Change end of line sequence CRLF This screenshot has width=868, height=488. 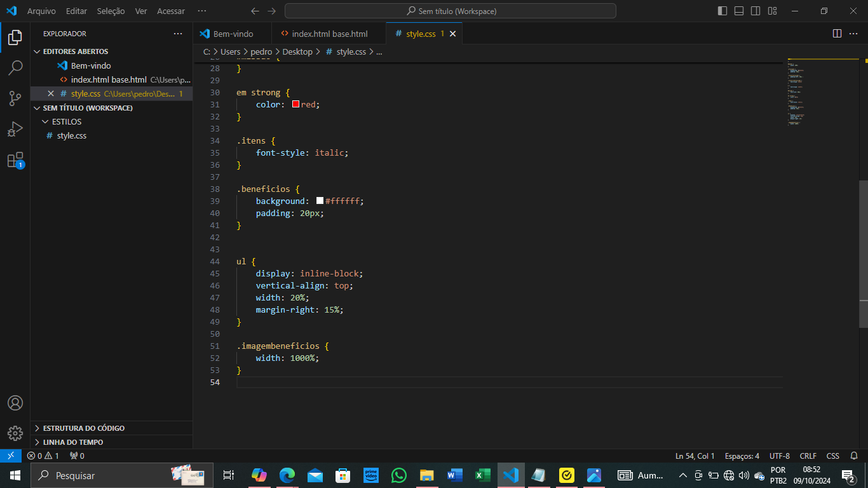click(x=808, y=456)
